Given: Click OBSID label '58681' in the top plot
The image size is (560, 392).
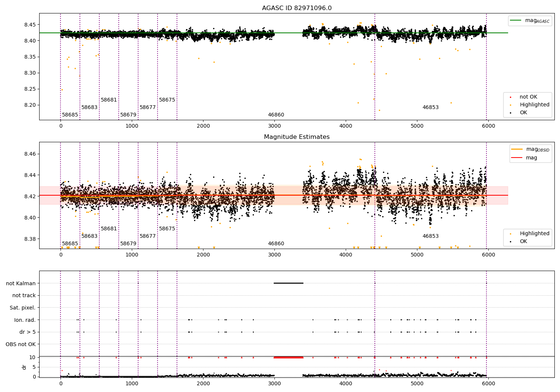Looking at the screenshot, I should click(109, 100).
